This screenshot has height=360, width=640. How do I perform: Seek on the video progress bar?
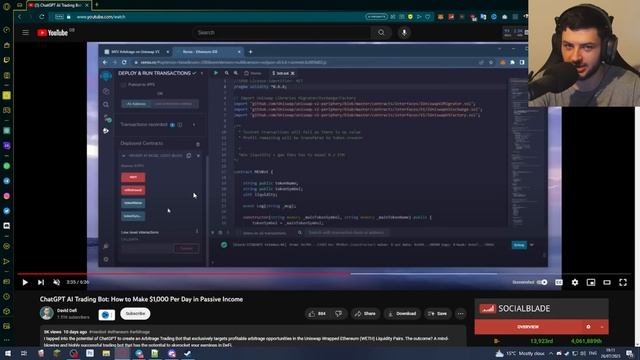(324, 273)
